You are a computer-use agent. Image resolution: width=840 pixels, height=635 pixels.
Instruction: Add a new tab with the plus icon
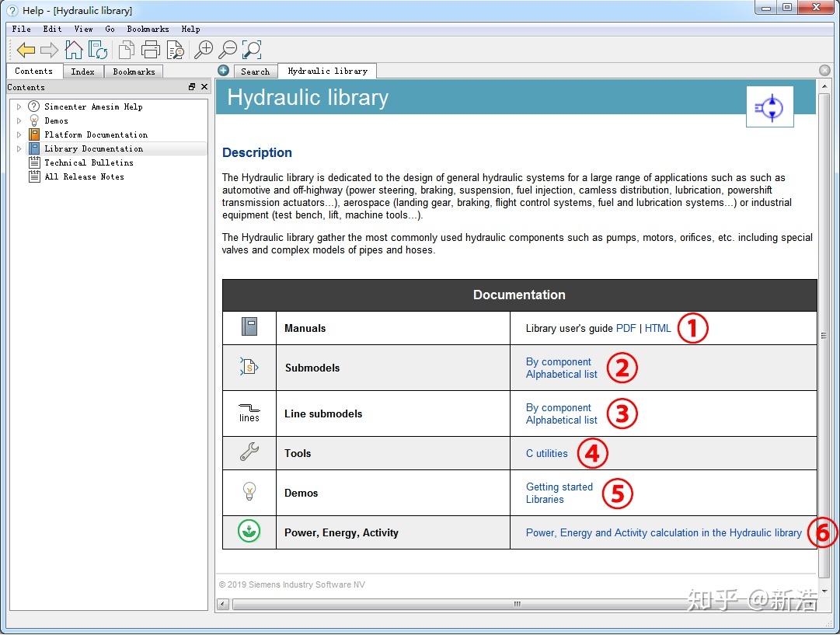click(x=223, y=70)
